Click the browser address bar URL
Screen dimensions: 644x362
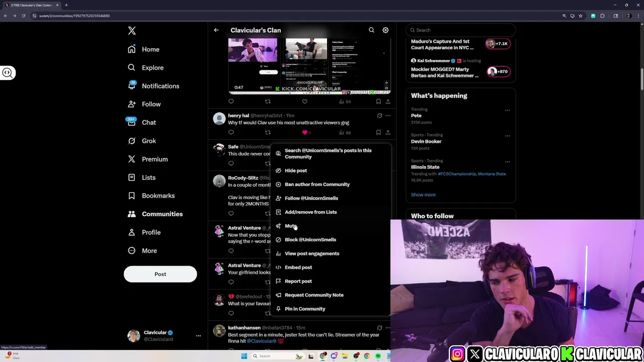[x=74, y=16]
